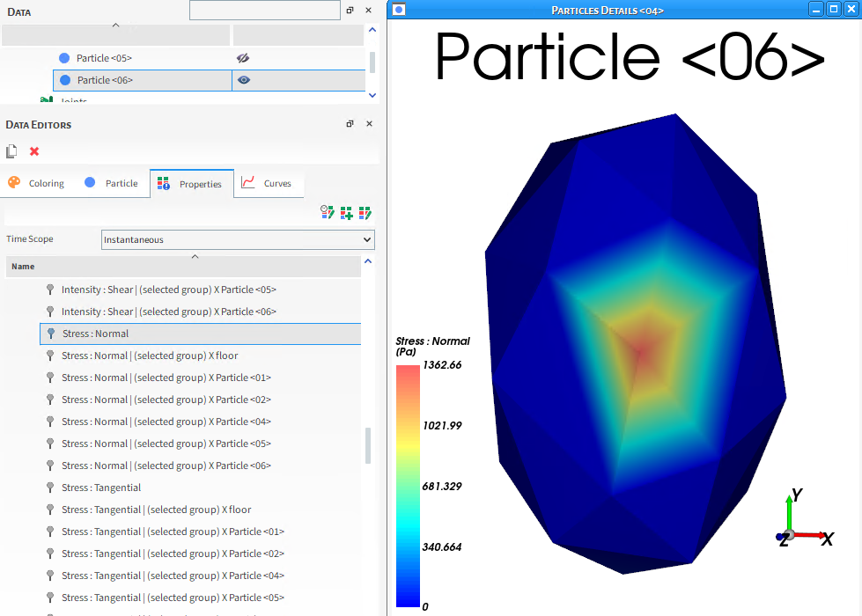Viewport: 862px width, 616px height.
Task: Switch to the Properties tab
Action: [x=191, y=183]
